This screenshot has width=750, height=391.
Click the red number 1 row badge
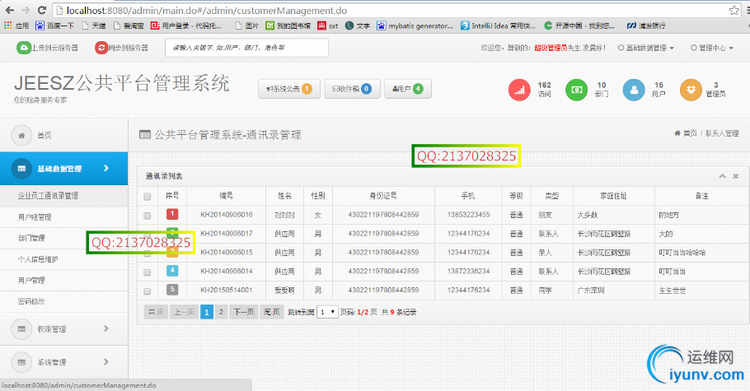click(172, 214)
